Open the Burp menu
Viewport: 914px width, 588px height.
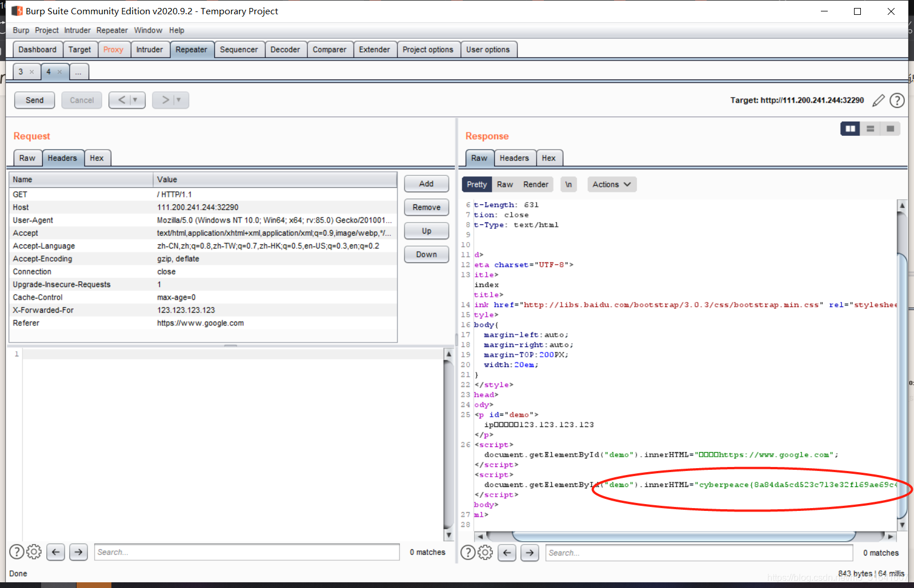tap(21, 30)
